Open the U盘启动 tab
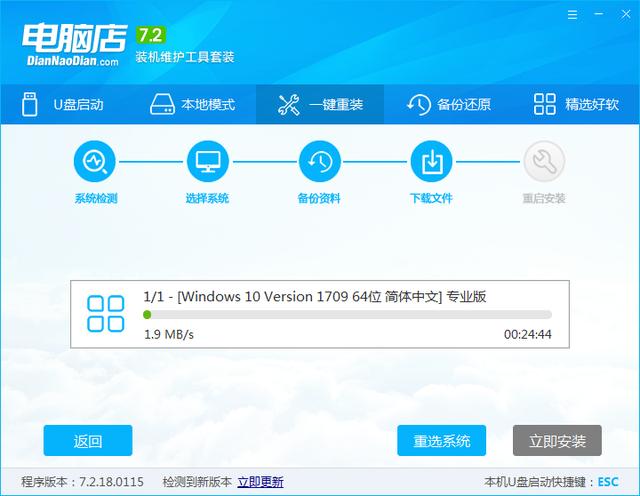 coord(64,104)
